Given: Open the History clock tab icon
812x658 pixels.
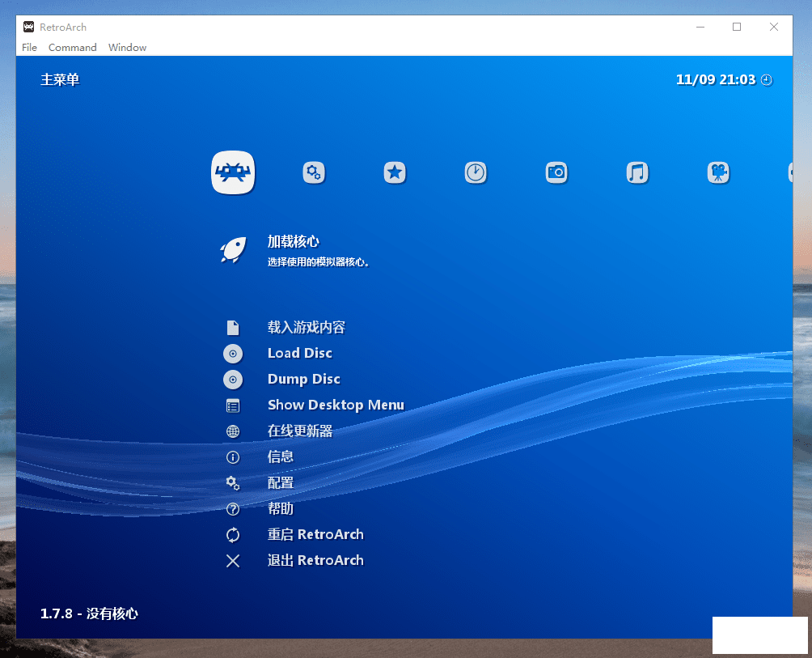Looking at the screenshot, I should pos(476,172).
